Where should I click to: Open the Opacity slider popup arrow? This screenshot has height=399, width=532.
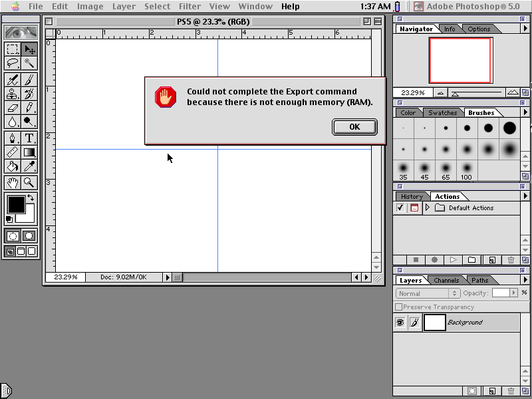coord(513,293)
